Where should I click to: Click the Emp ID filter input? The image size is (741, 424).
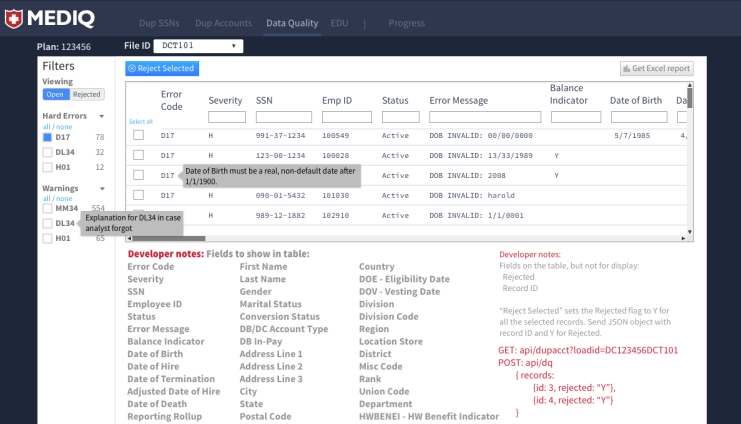[347, 117]
